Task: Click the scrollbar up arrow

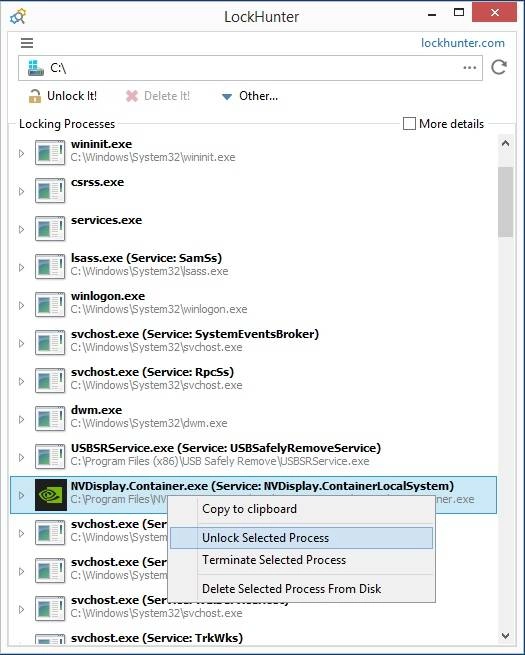Action: [505, 144]
